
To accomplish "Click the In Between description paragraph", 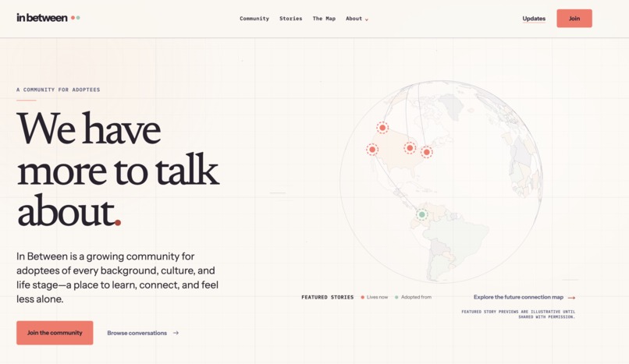I will pos(118,277).
